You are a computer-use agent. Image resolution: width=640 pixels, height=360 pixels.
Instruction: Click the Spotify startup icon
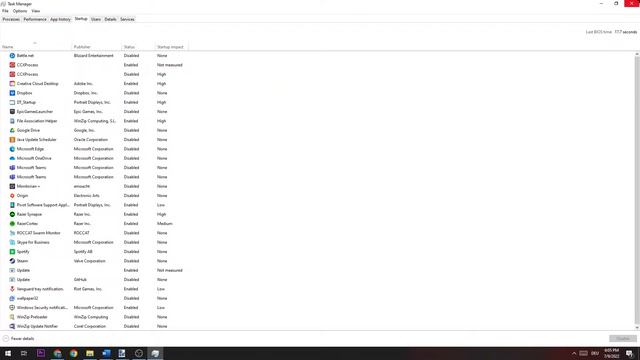click(12, 252)
